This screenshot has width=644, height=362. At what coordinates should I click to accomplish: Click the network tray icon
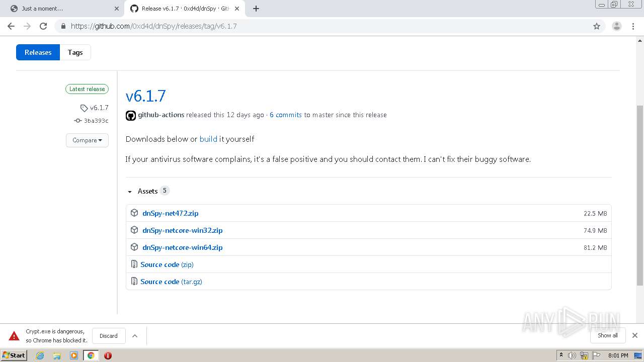[584, 355]
